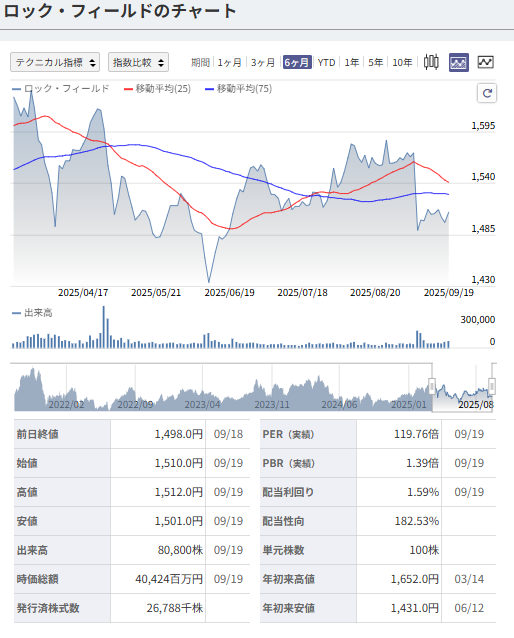Click the 2023/04 area in navigator
The height and width of the screenshot is (638, 514).
pos(202,404)
